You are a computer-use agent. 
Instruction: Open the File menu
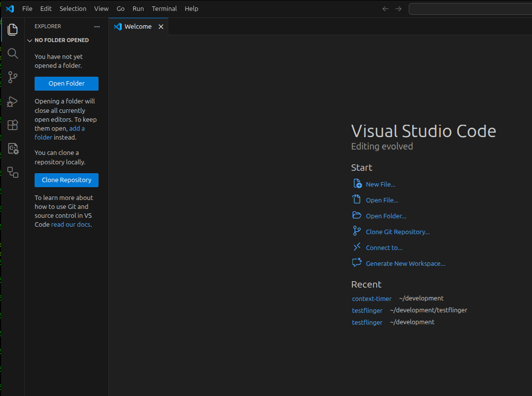point(27,9)
